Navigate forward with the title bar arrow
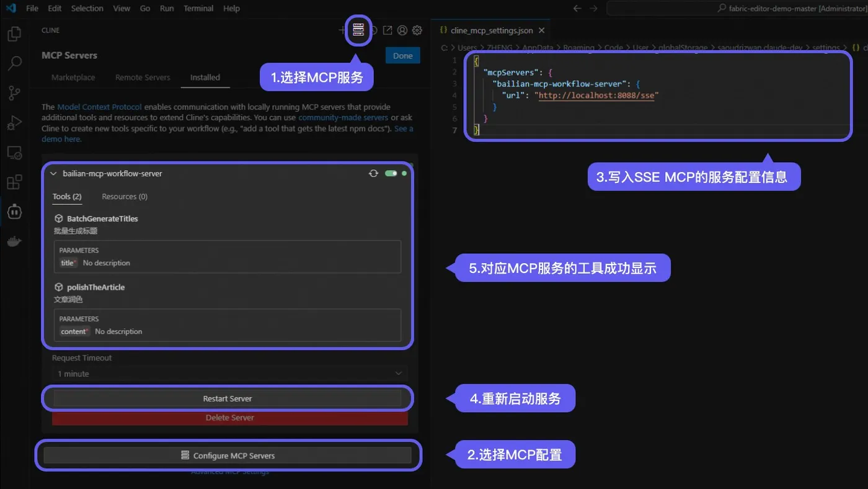The height and width of the screenshot is (489, 868). (x=593, y=8)
